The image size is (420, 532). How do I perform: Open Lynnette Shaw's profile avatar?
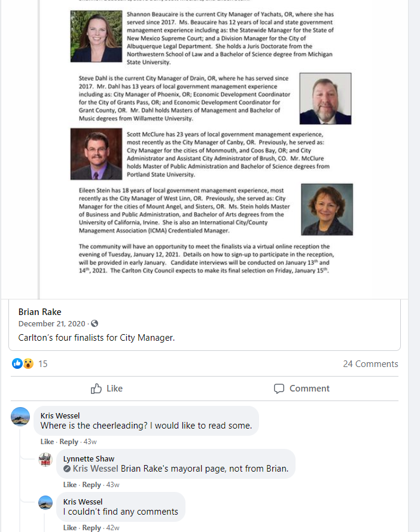[x=45, y=460]
